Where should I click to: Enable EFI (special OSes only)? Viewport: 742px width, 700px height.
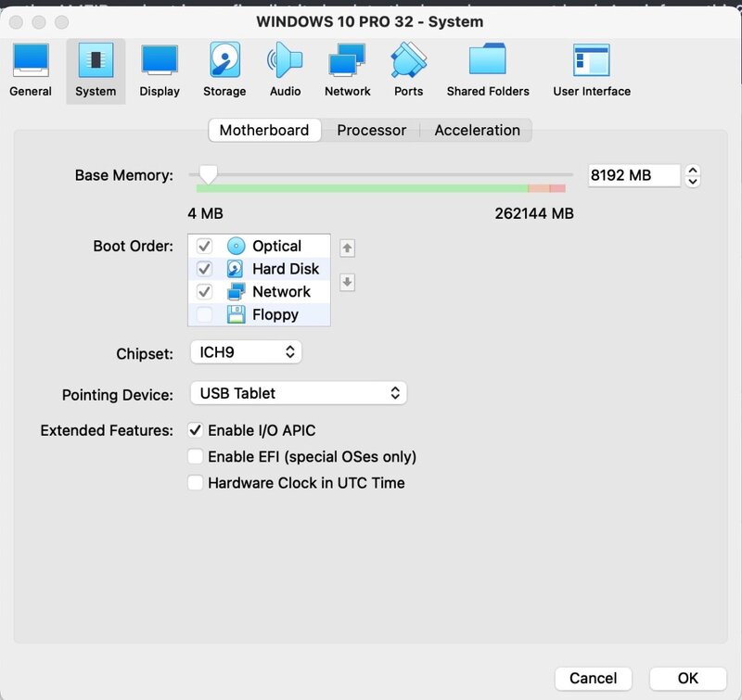(196, 456)
